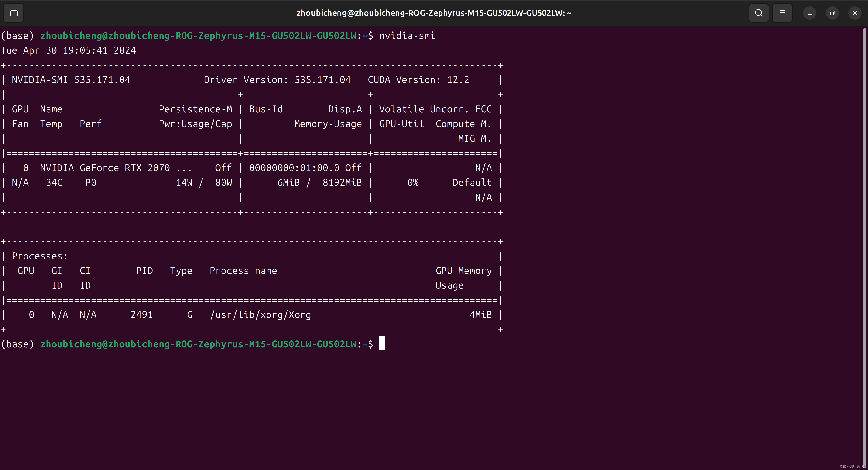The image size is (868, 470).
Task: Minimize the terminal window
Action: pyautogui.click(x=809, y=13)
